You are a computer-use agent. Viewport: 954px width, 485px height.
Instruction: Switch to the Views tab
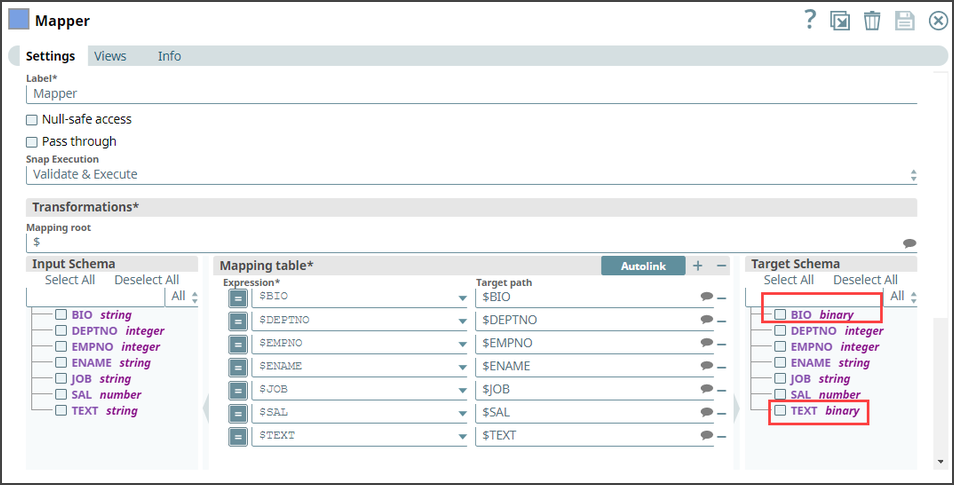point(110,56)
